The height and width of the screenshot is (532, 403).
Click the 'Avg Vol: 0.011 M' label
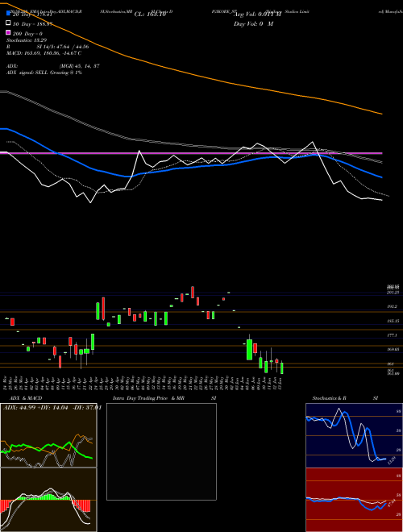point(257,15)
